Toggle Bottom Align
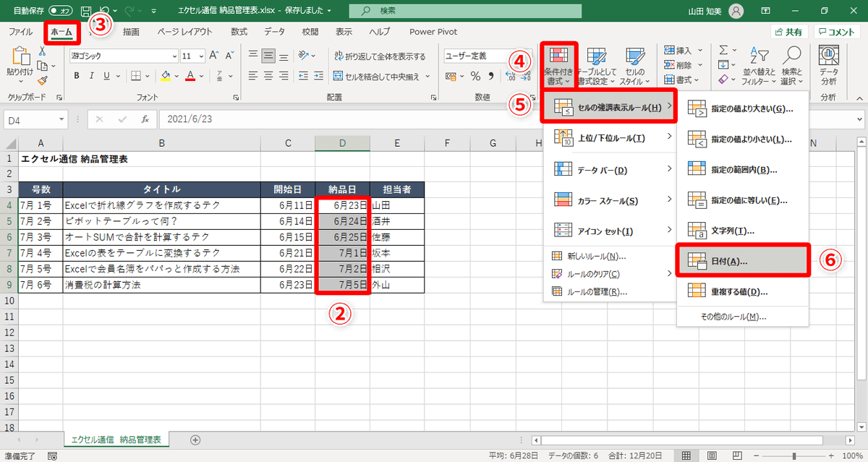 [x=284, y=56]
